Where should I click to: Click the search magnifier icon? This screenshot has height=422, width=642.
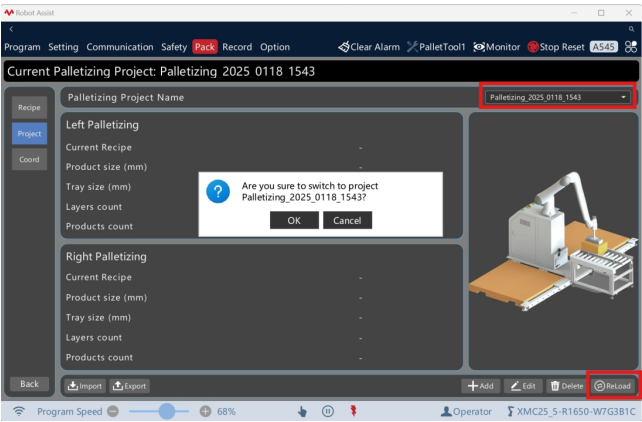pos(631,29)
